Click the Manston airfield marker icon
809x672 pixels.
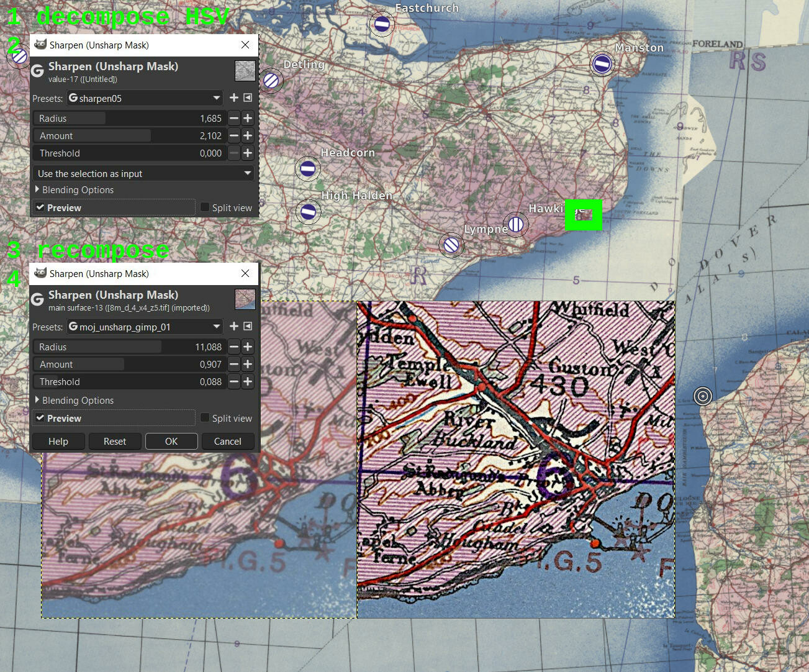point(602,64)
